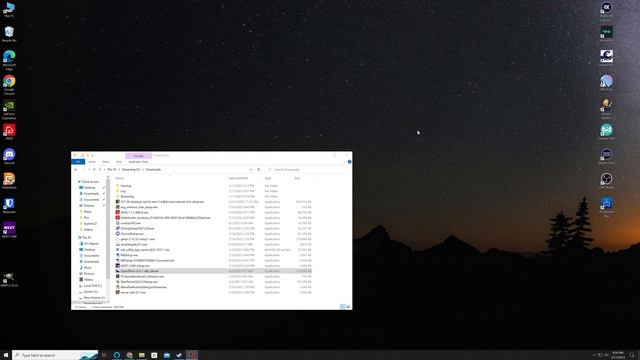Open the File tab in Explorer

tap(78, 162)
